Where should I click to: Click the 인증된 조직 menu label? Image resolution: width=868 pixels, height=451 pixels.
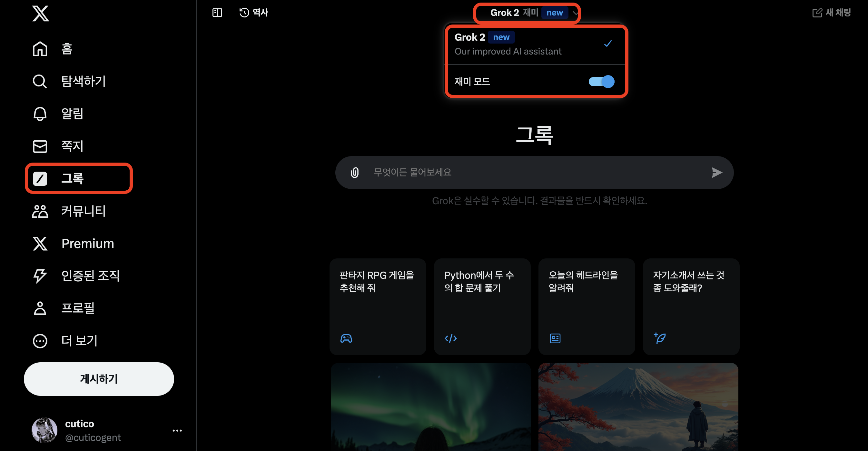(x=90, y=276)
